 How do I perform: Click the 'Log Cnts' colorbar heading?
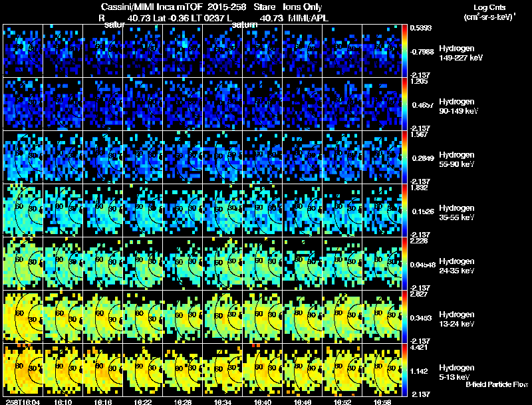(x=489, y=7)
